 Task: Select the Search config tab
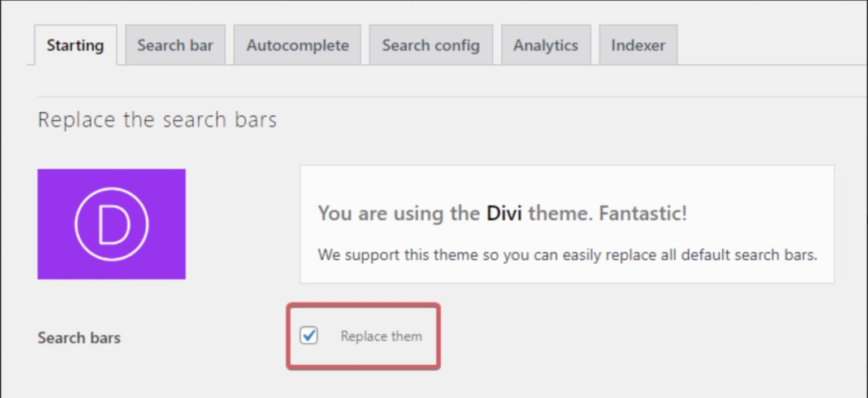pos(431,45)
